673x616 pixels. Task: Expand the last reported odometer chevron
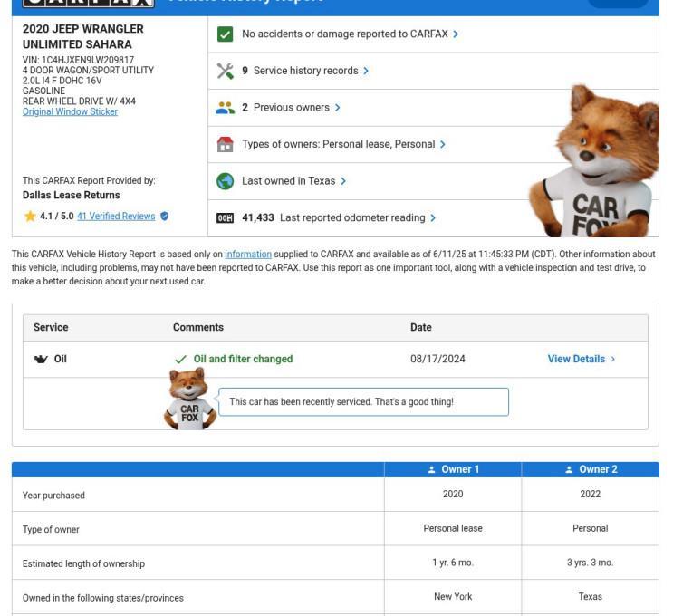[x=433, y=218]
